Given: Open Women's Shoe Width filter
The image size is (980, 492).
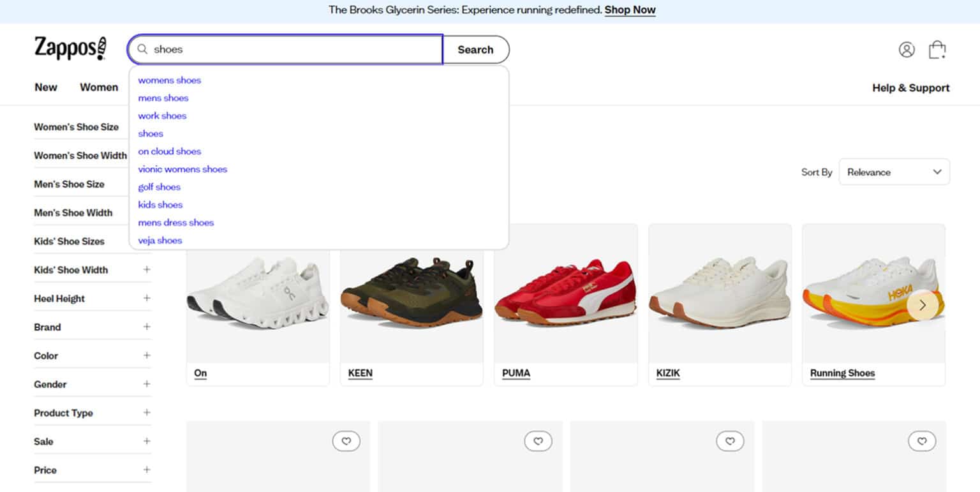Looking at the screenshot, I should tap(80, 156).
